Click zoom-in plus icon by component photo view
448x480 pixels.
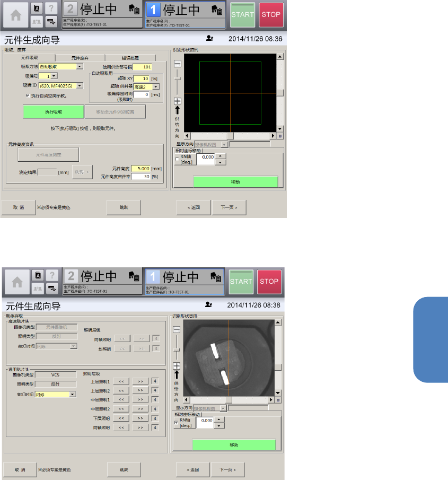click(x=177, y=366)
